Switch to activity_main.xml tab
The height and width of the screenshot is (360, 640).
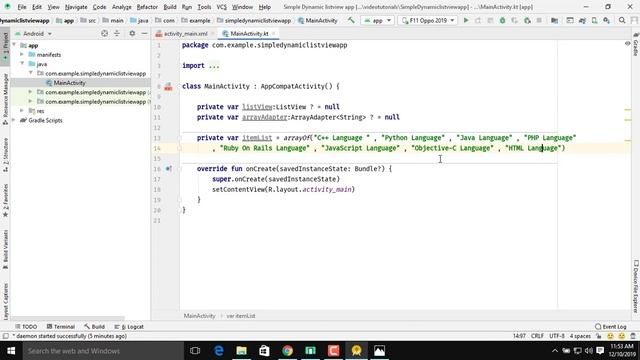click(185, 33)
